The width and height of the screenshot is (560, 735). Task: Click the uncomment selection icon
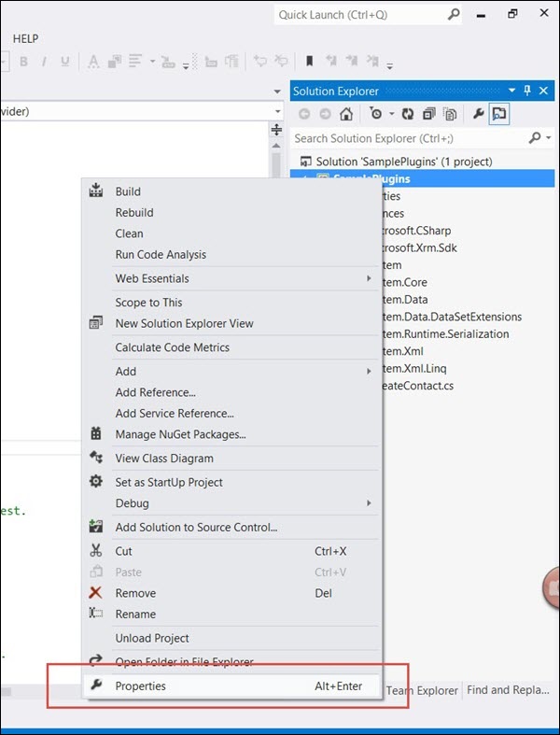(x=281, y=61)
